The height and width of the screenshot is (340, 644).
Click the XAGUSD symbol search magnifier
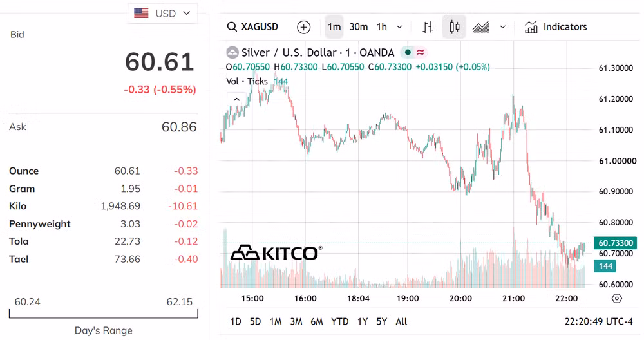[232, 26]
